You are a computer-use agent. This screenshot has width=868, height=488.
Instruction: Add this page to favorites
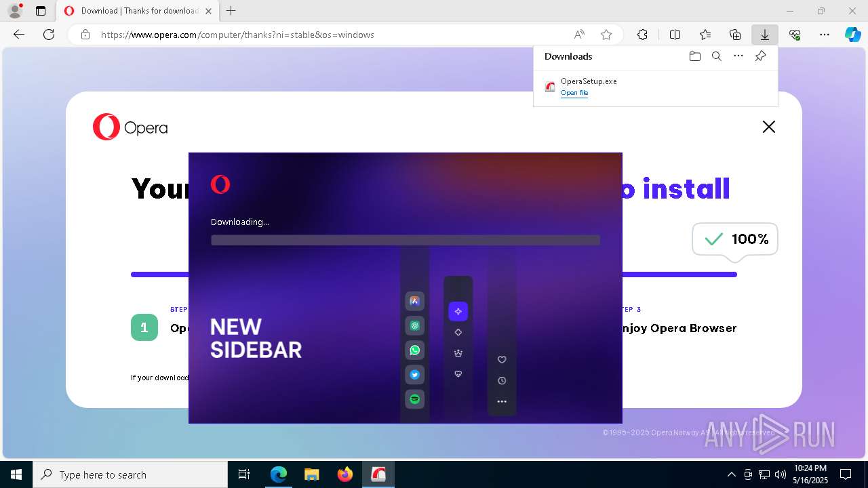[x=606, y=35]
